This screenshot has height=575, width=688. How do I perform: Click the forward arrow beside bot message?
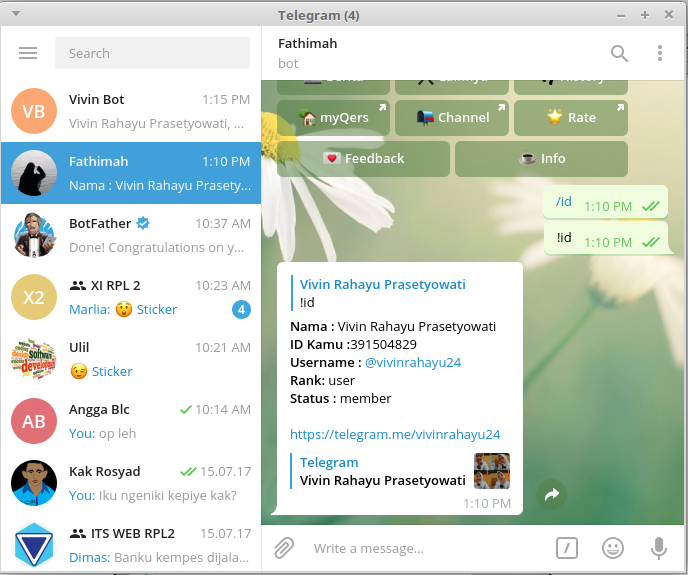pyautogui.click(x=552, y=494)
